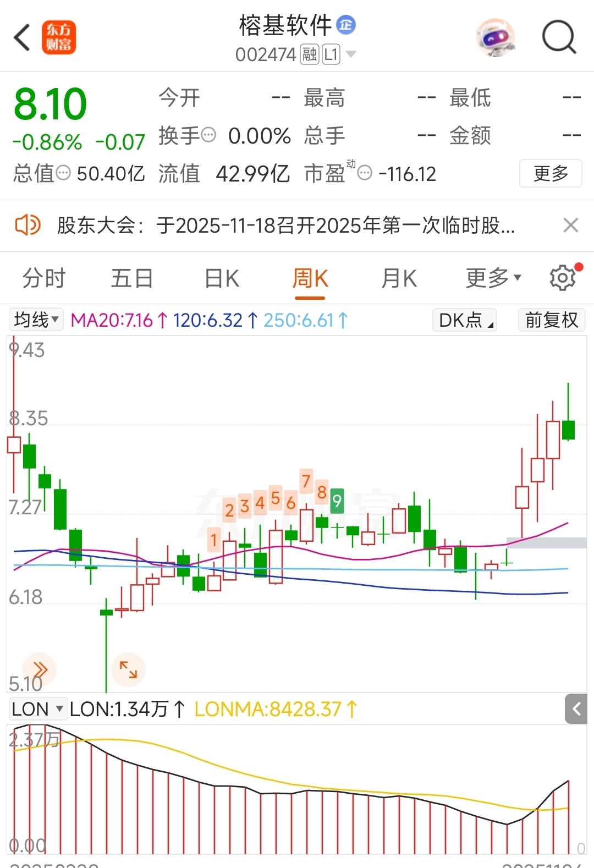Dismiss the announcement with the X icon

571,225
